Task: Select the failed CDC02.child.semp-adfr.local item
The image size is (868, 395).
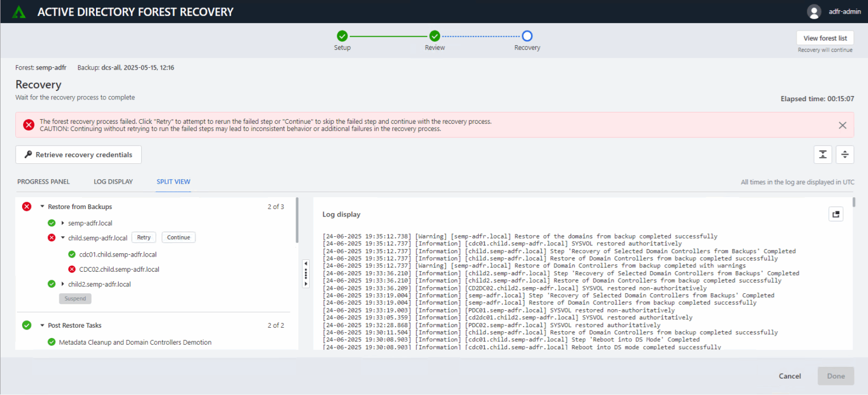Action: [119, 270]
